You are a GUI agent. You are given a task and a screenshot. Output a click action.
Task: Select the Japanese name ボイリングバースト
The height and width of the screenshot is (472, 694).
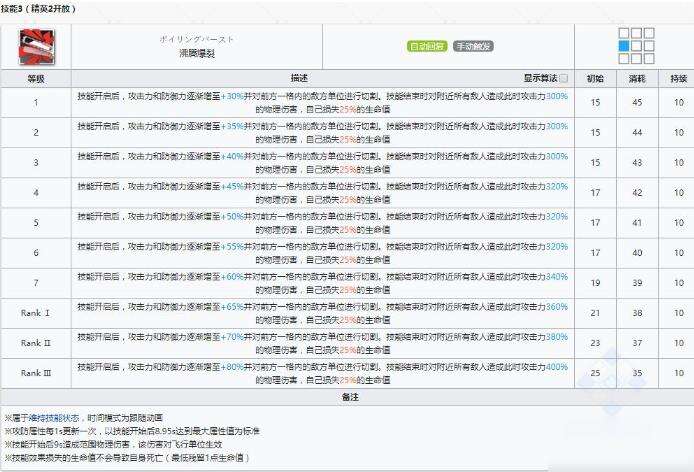(x=197, y=39)
